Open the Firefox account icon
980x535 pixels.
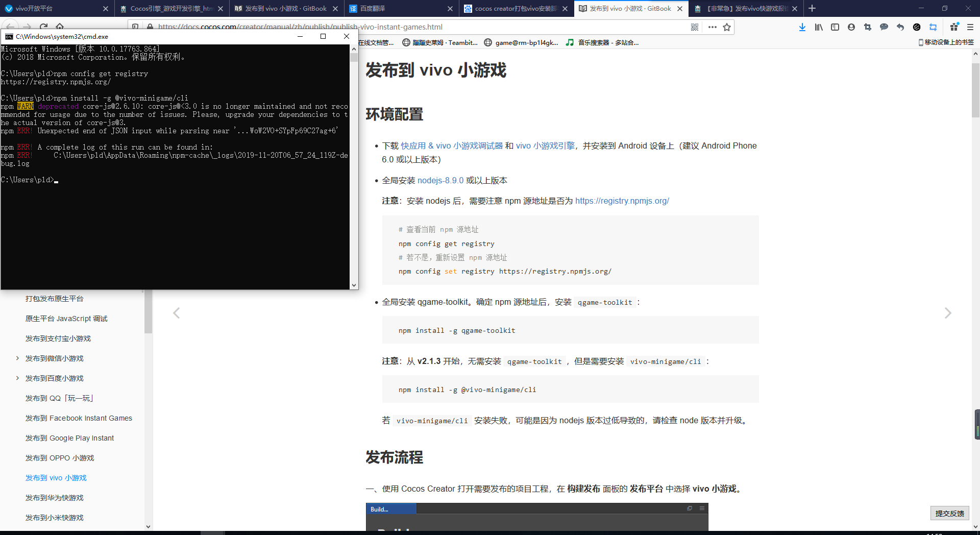coord(851,27)
